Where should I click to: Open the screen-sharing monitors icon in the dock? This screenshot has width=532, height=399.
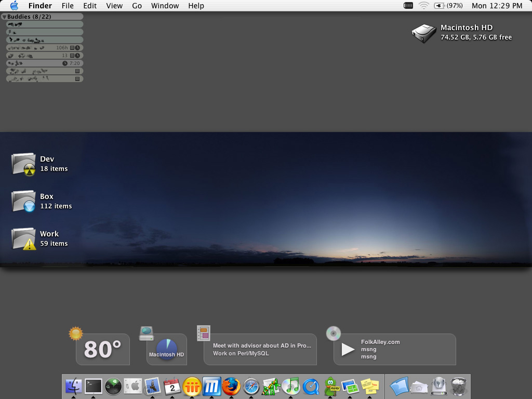tap(350, 387)
